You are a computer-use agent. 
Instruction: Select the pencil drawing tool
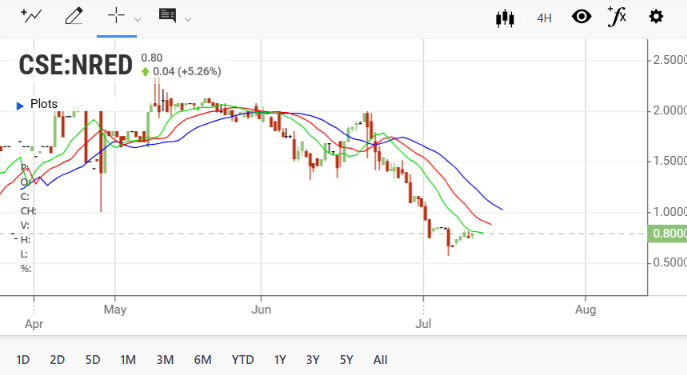(74, 16)
